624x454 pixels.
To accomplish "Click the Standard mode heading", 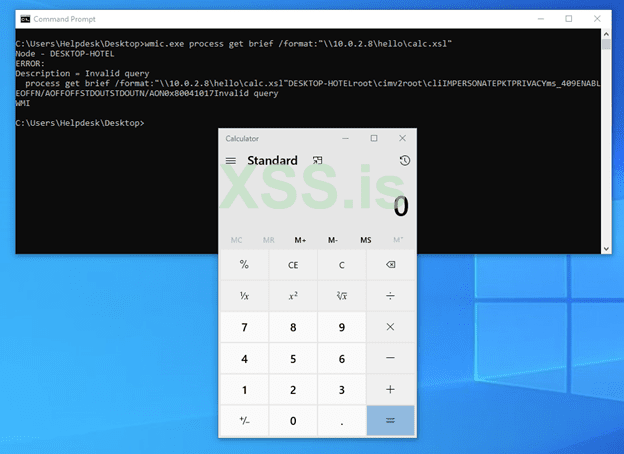I will pyautogui.click(x=272, y=160).
